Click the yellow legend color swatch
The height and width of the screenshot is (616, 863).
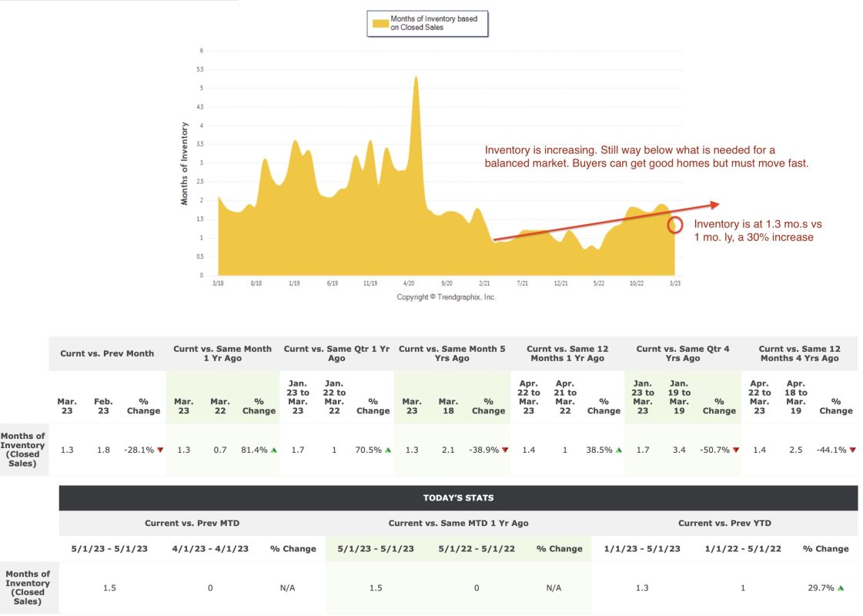click(x=380, y=23)
